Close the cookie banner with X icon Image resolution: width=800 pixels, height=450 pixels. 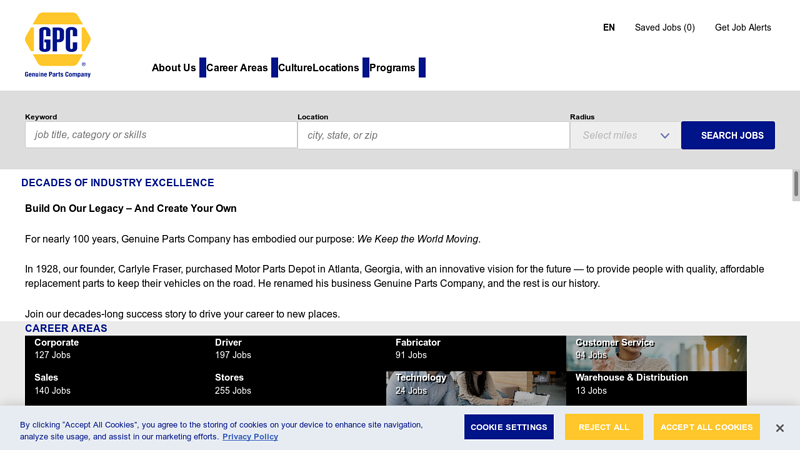click(780, 428)
